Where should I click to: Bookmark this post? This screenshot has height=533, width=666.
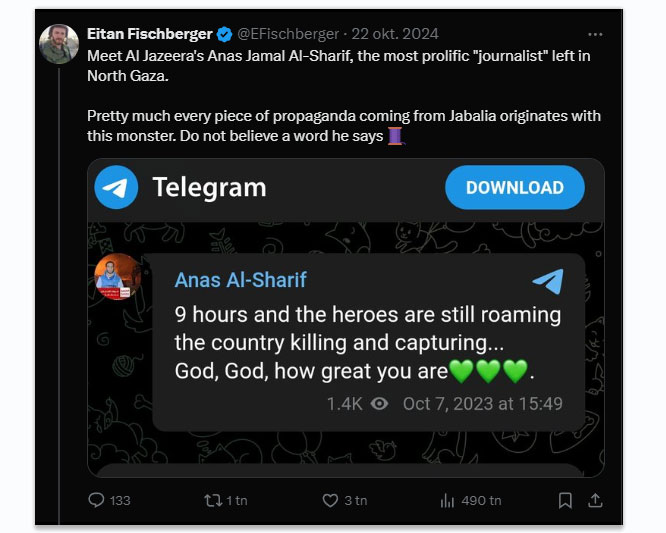coord(565,499)
